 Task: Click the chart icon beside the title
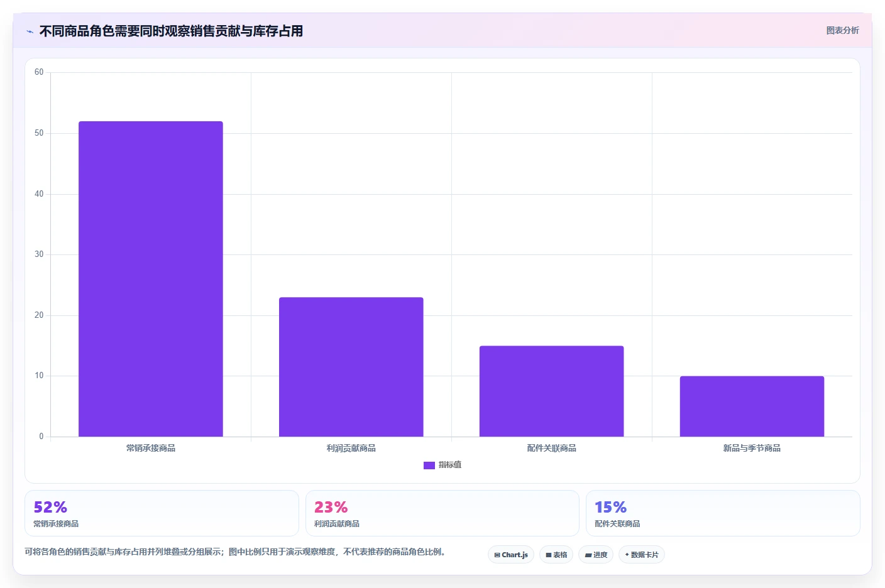pyautogui.click(x=30, y=31)
